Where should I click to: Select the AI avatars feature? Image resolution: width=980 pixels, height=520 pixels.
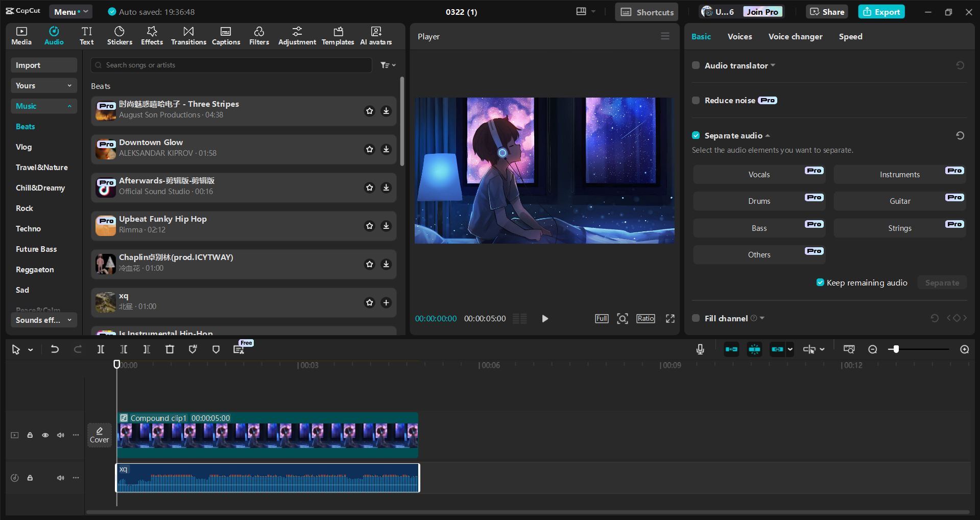[x=376, y=36]
